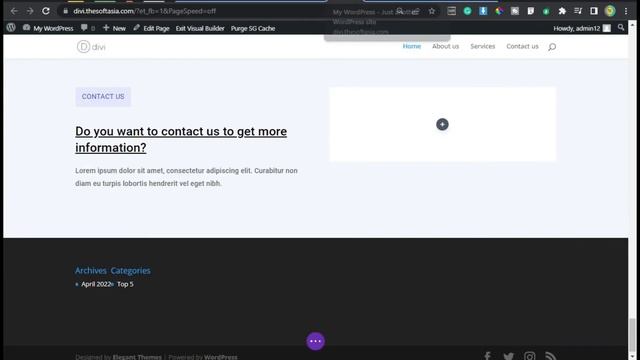Go back with the browser back arrow
640x360 pixels.
[x=14, y=11]
